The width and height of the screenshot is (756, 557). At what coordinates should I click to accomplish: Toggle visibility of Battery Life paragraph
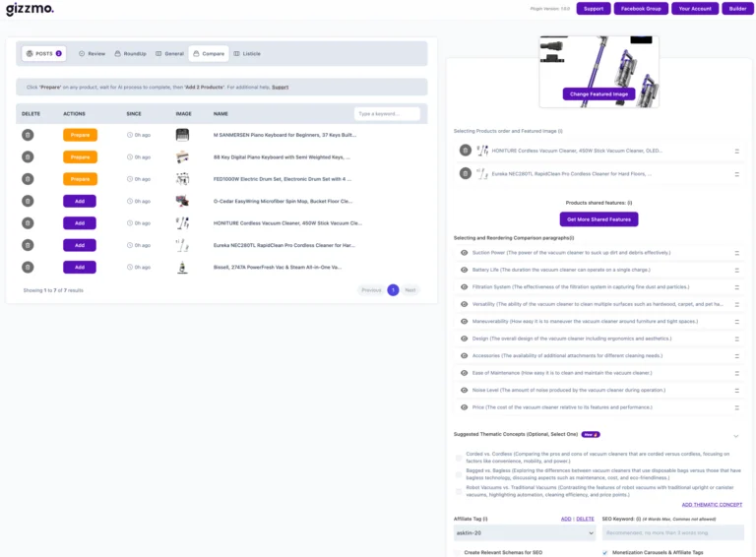(464, 270)
